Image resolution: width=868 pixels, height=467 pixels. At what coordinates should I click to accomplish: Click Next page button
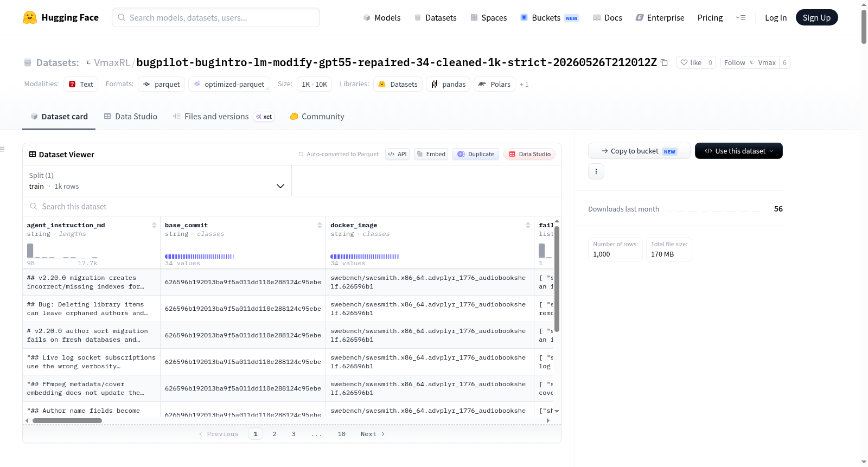coord(373,434)
